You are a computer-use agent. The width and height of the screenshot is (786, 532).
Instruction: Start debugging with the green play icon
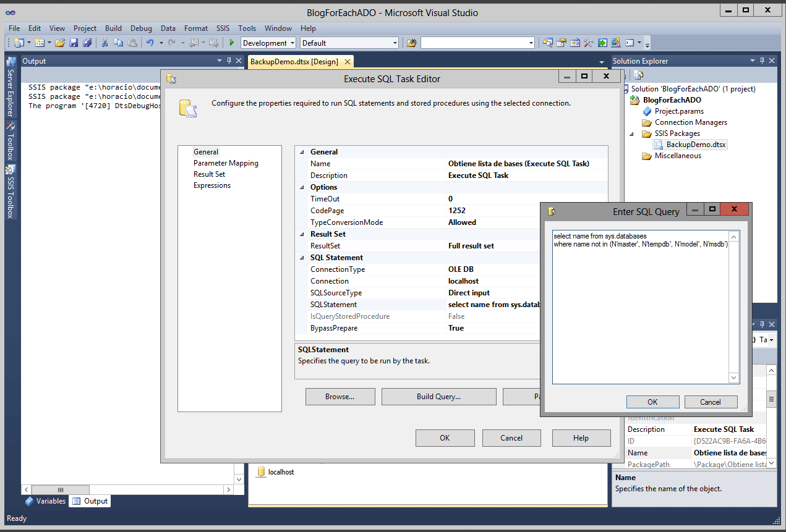[231, 43]
